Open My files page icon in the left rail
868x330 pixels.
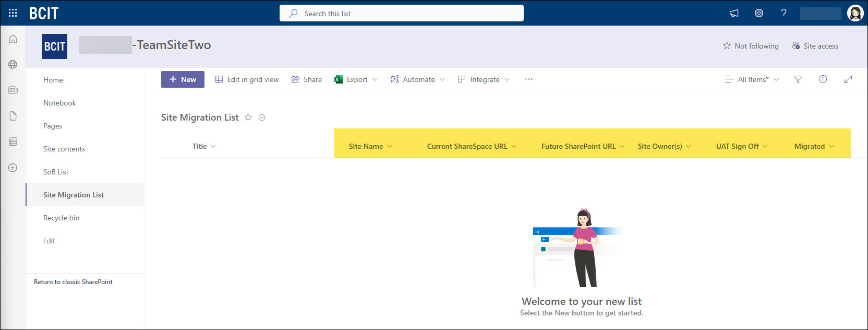click(x=13, y=116)
